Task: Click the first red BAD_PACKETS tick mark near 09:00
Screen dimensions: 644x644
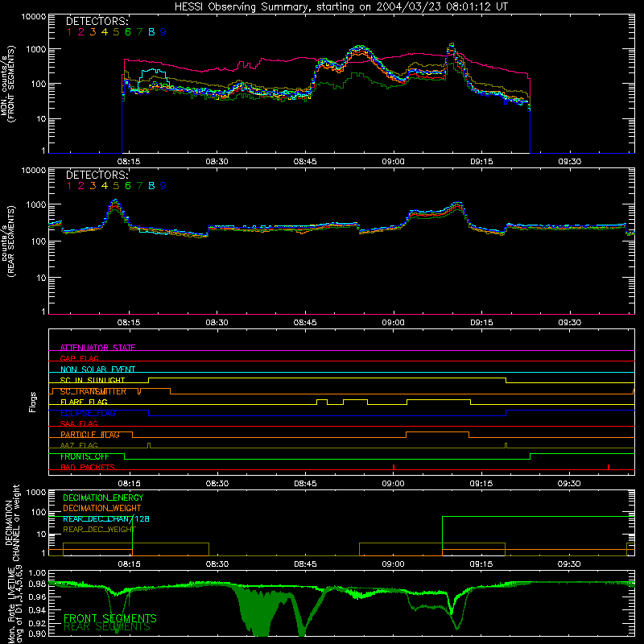Action: [x=394, y=467]
